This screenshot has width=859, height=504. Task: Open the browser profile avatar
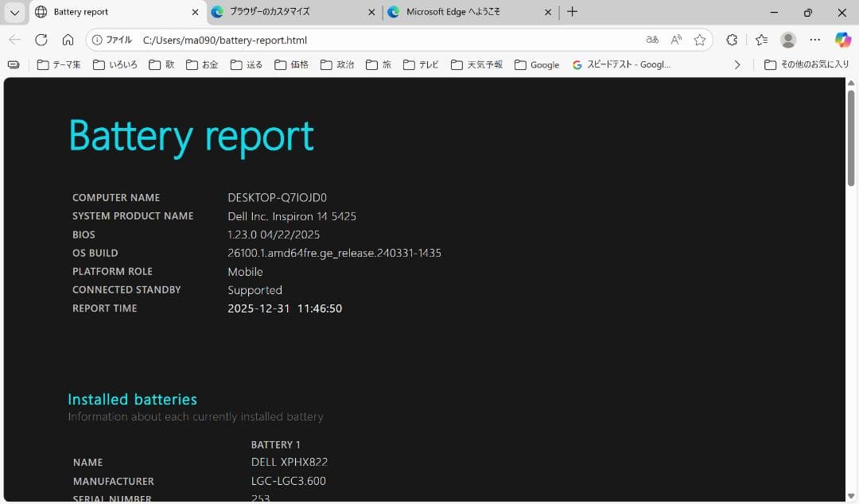point(787,40)
